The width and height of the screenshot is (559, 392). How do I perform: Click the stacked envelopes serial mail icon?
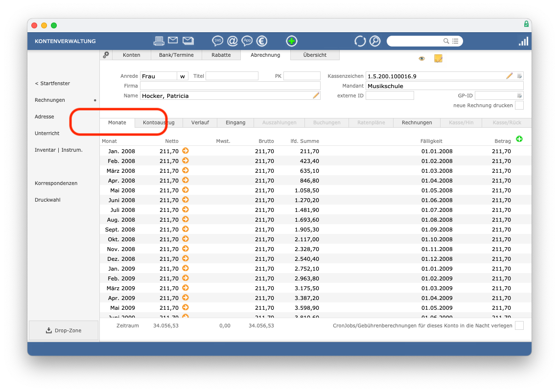188,41
